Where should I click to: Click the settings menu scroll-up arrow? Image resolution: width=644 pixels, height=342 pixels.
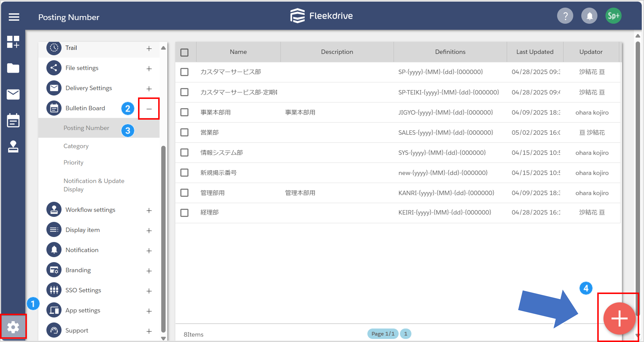pyautogui.click(x=163, y=48)
